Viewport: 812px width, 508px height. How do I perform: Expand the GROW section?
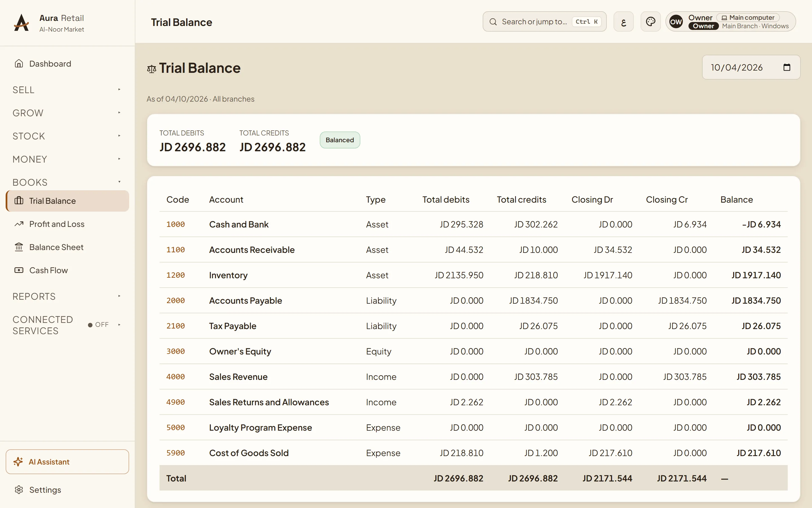[x=67, y=113]
